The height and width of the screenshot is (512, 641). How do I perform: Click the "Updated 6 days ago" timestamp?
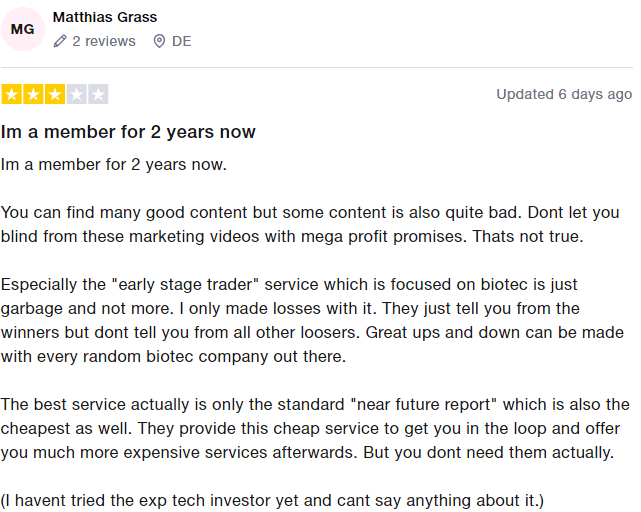click(564, 94)
